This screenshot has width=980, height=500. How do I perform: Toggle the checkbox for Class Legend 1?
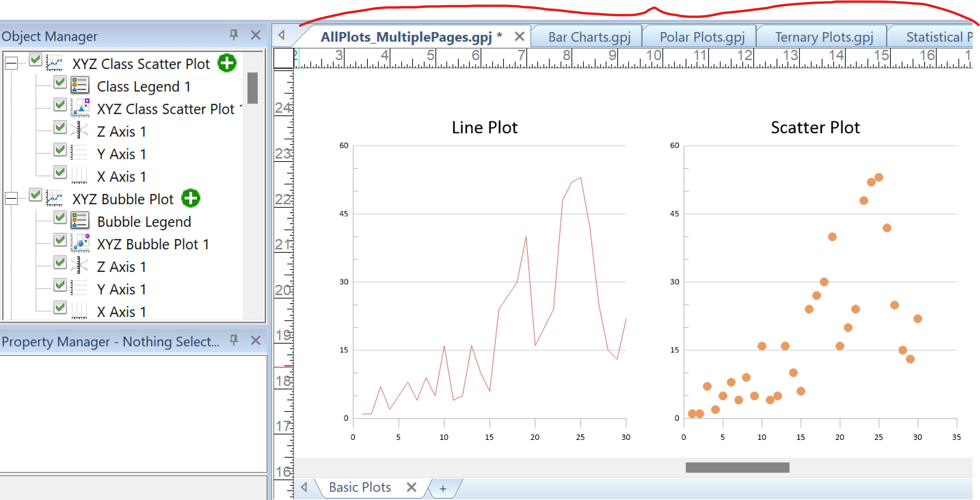(x=60, y=82)
